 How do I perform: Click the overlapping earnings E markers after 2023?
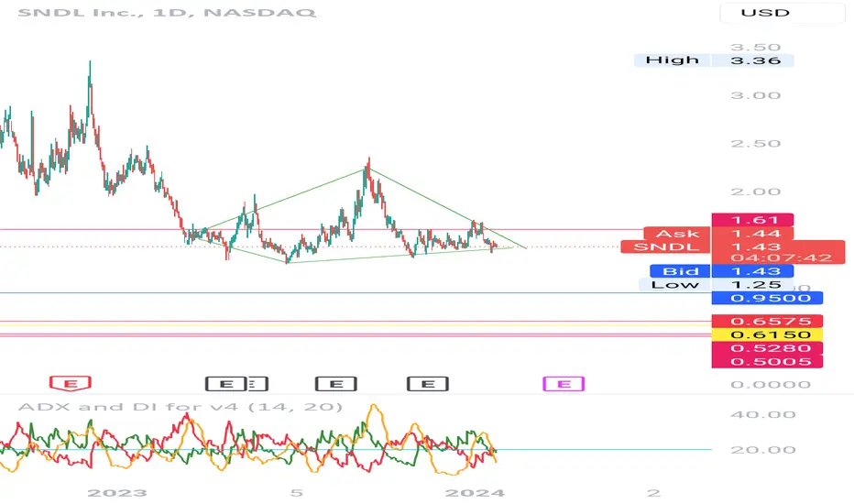[237, 384]
